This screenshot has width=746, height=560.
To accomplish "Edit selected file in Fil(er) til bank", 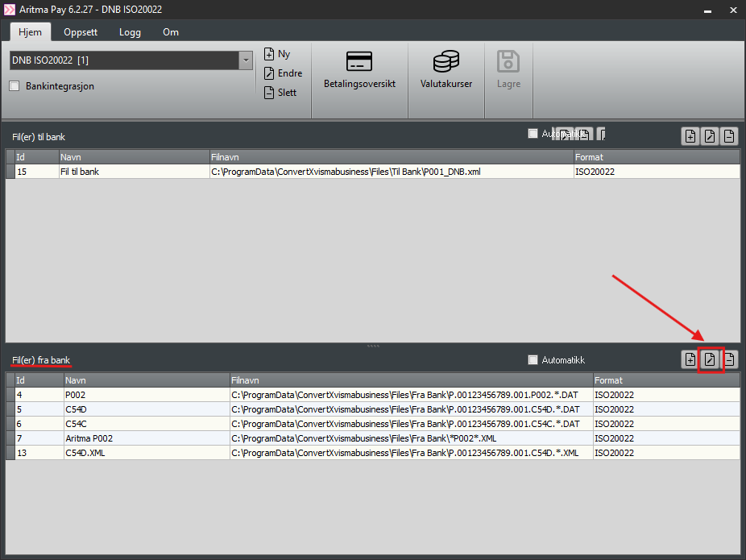I will (710, 136).
